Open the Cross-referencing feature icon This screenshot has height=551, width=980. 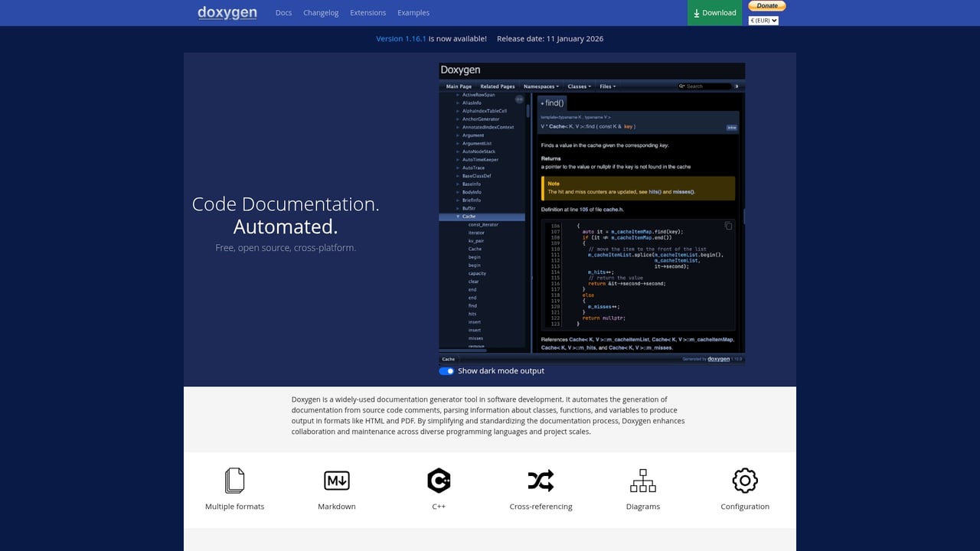click(541, 481)
